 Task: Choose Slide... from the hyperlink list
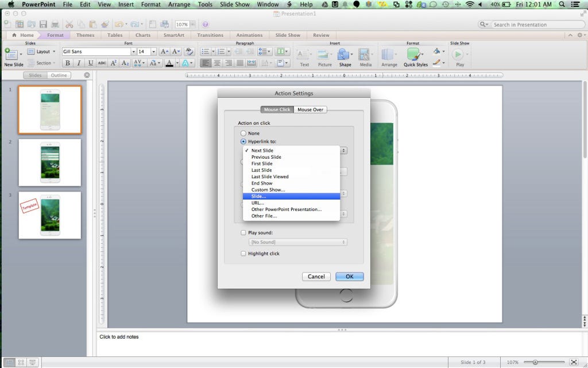(291, 196)
